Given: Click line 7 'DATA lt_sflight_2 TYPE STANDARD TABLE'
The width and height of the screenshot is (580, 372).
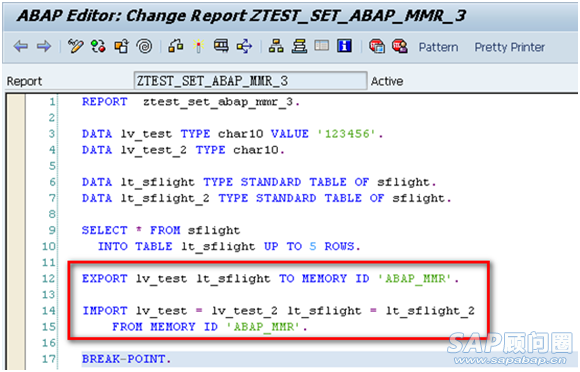Looking at the screenshot, I should click(x=267, y=199).
